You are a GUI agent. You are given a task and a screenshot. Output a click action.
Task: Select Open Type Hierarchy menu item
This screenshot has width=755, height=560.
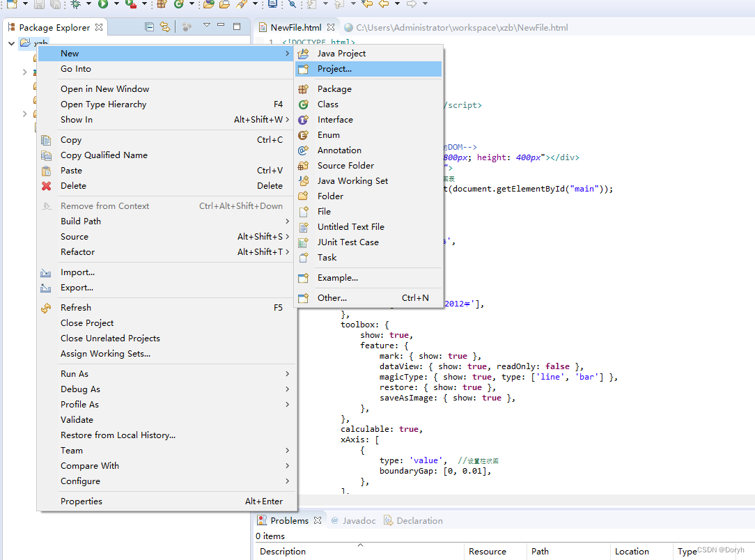[167, 104]
